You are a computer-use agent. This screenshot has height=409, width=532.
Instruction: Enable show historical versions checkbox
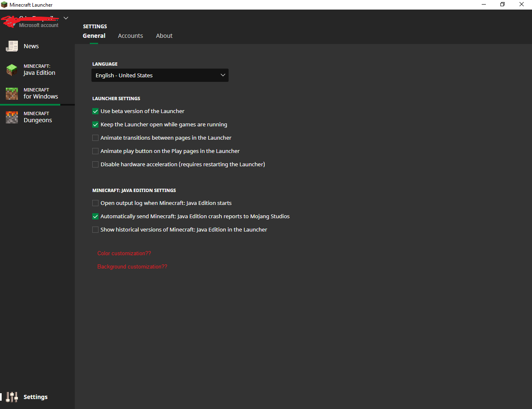[x=96, y=230]
